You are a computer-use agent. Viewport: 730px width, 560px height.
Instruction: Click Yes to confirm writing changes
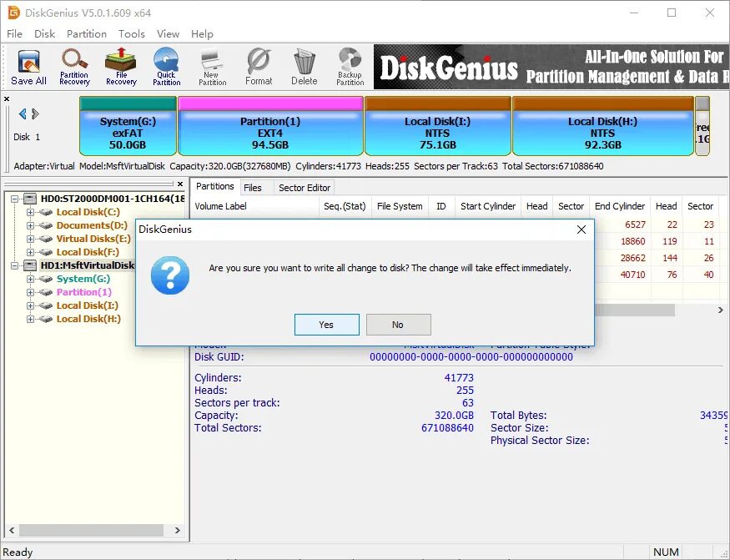coord(327,325)
